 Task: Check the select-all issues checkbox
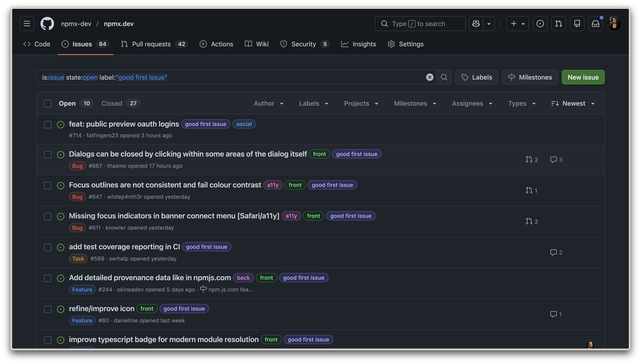pos(48,103)
